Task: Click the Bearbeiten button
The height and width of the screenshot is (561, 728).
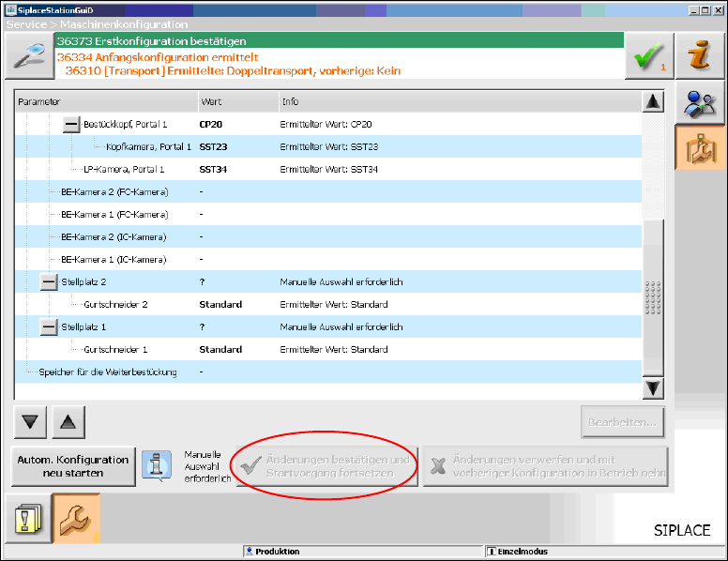Action: tap(623, 422)
